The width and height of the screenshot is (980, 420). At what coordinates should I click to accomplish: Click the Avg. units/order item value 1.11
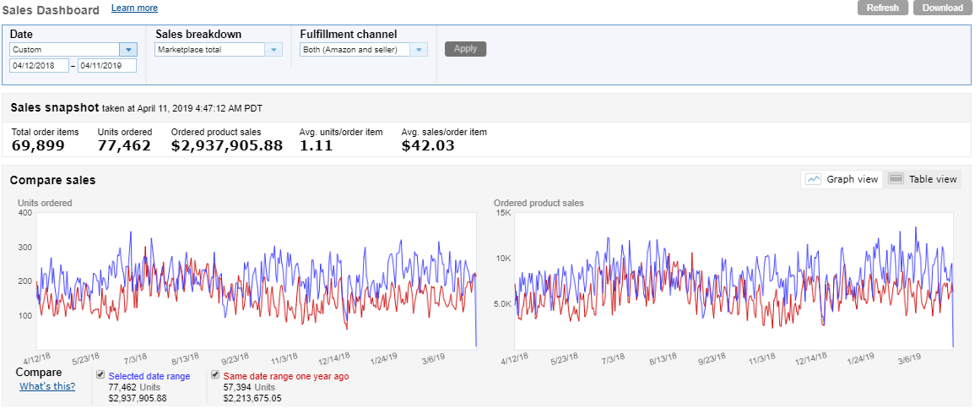(316, 146)
